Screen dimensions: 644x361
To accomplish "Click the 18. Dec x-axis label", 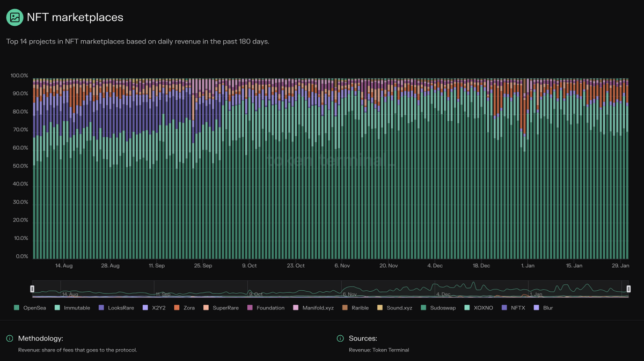I will pos(481,266).
